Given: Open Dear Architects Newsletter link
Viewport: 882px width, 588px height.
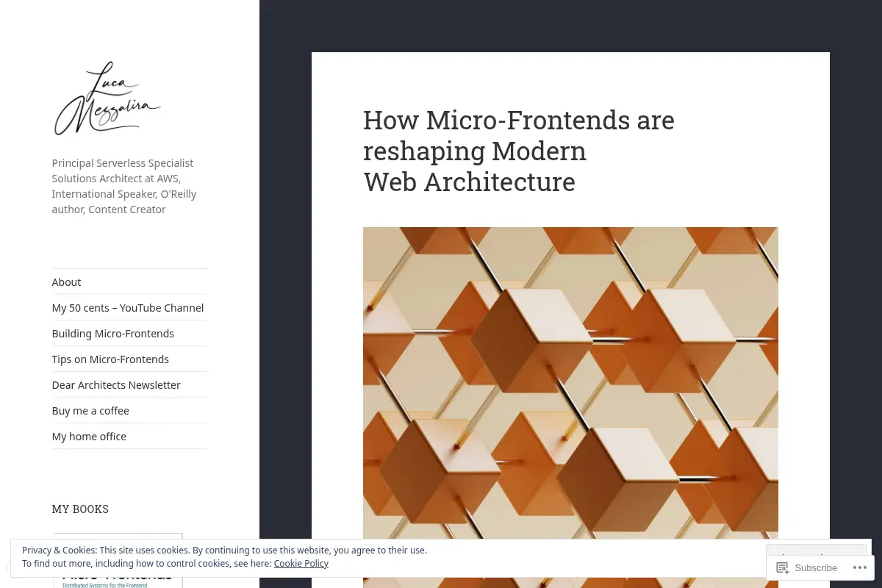Looking at the screenshot, I should 116,385.
